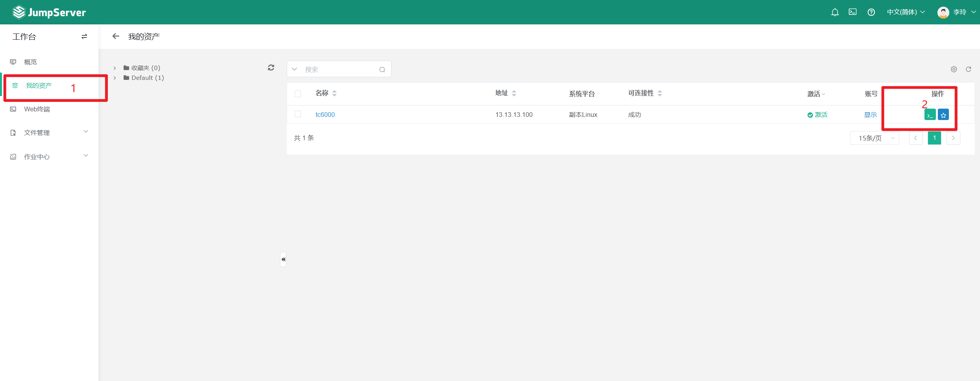This screenshot has width=980, height=381.
Task: Open the tc6000 asset link
Action: [x=325, y=115]
